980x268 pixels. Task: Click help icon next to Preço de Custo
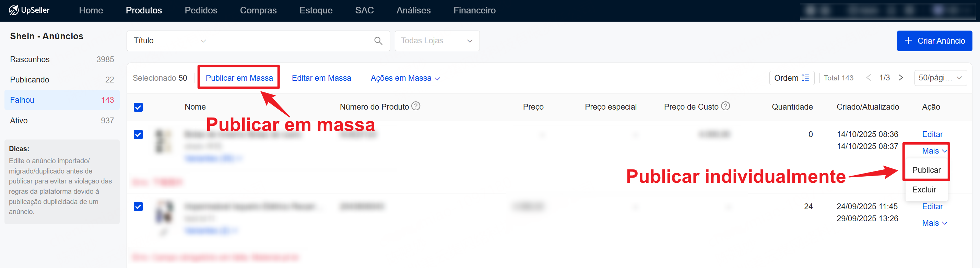(725, 106)
